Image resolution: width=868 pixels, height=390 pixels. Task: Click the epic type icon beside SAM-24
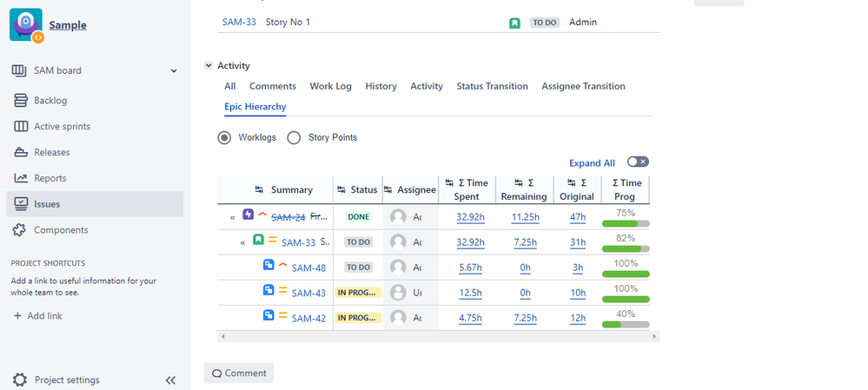[248, 214]
